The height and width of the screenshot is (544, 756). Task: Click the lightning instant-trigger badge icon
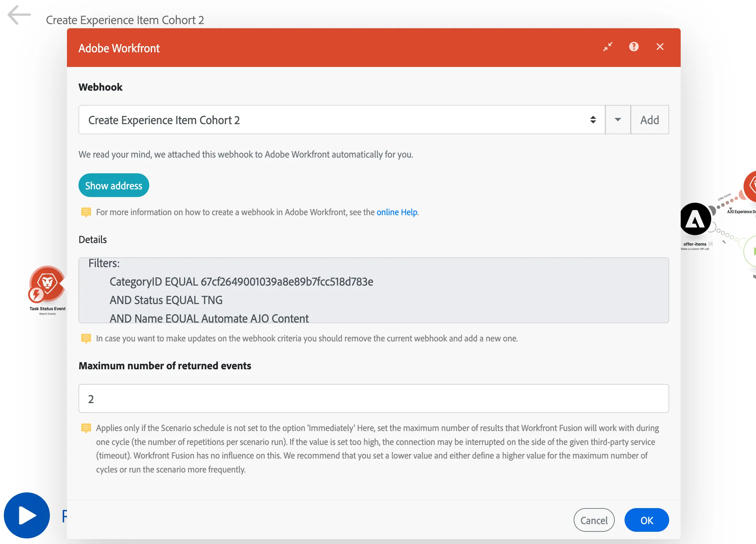pyautogui.click(x=36, y=295)
